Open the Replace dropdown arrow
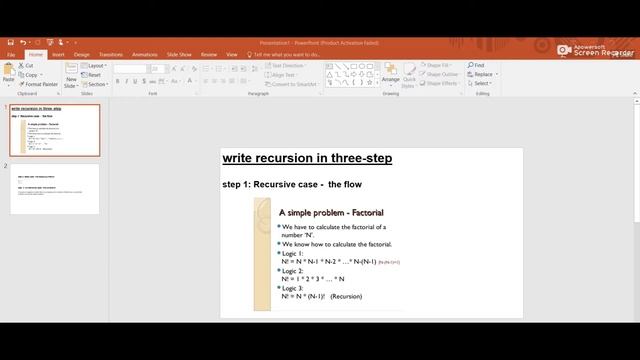This screenshot has height=360, width=640. point(497,74)
